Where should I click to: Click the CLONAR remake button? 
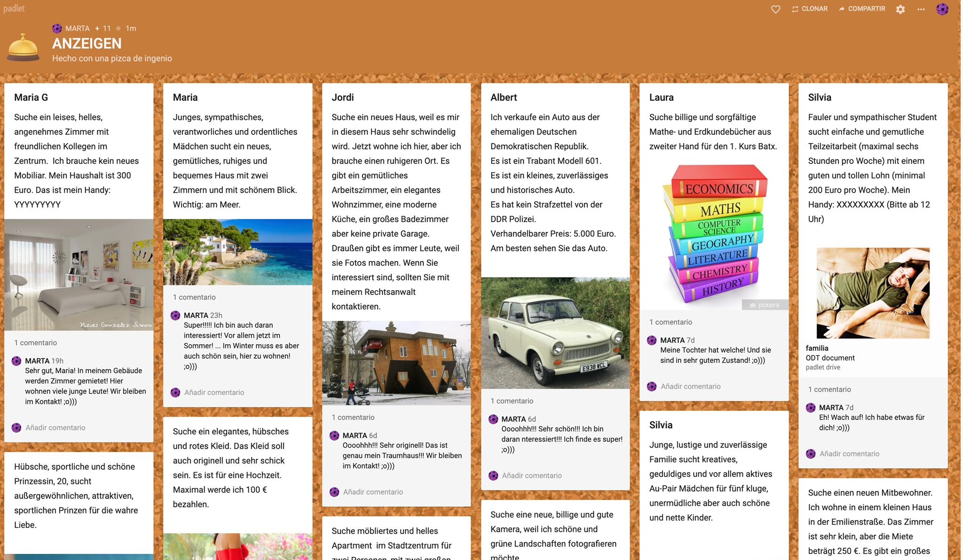click(809, 9)
